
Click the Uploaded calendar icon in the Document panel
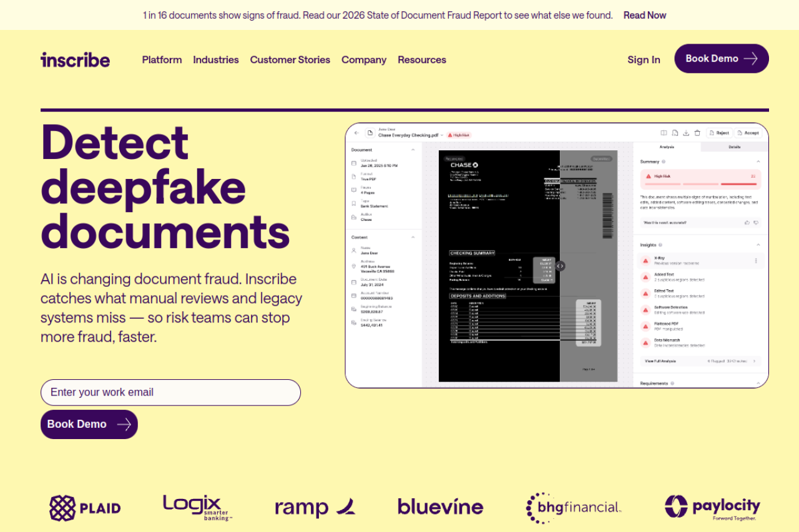354,163
